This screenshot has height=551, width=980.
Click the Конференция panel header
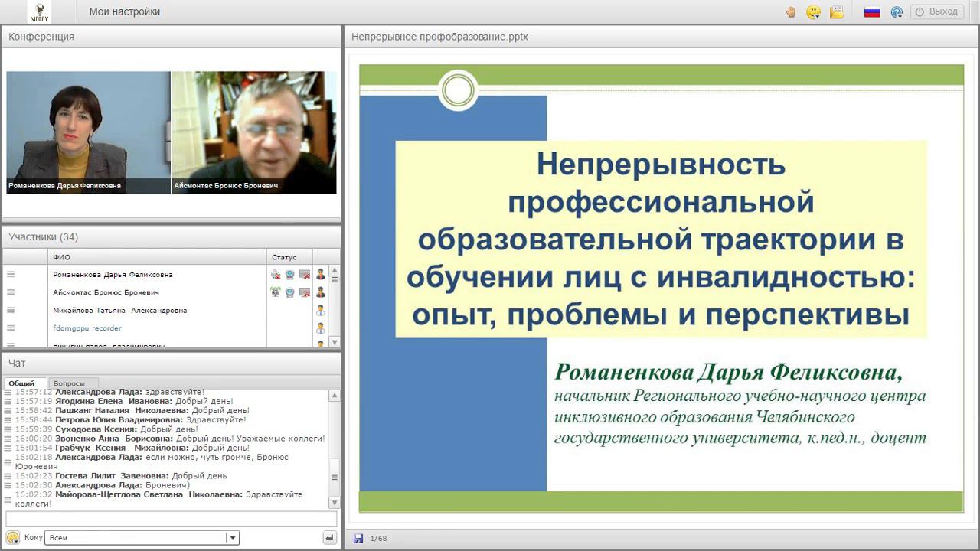pyautogui.click(x=171, y=37)
